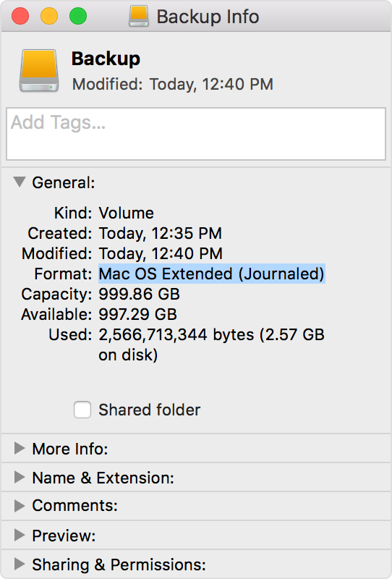The width and height of the screenshot is (392, 579).
Task: Zoom the window with green button
Action: (x=78, y=16)
